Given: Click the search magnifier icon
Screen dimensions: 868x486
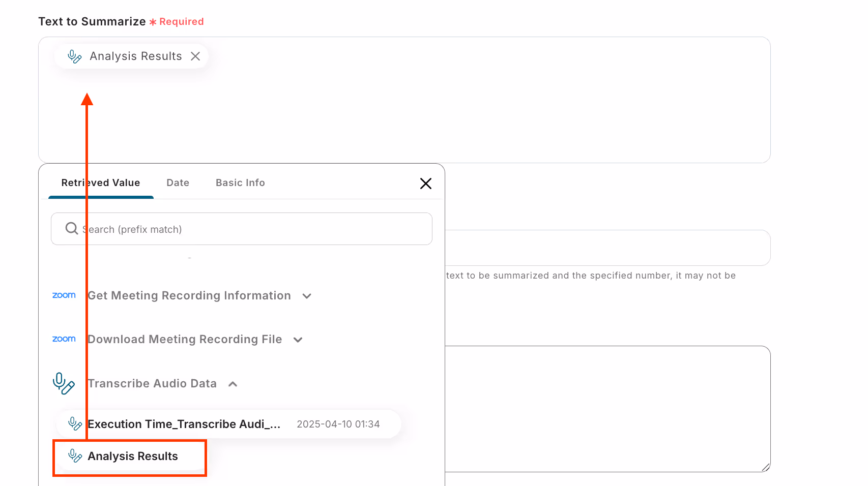Looking at the screenshot, I should point(72,229).
